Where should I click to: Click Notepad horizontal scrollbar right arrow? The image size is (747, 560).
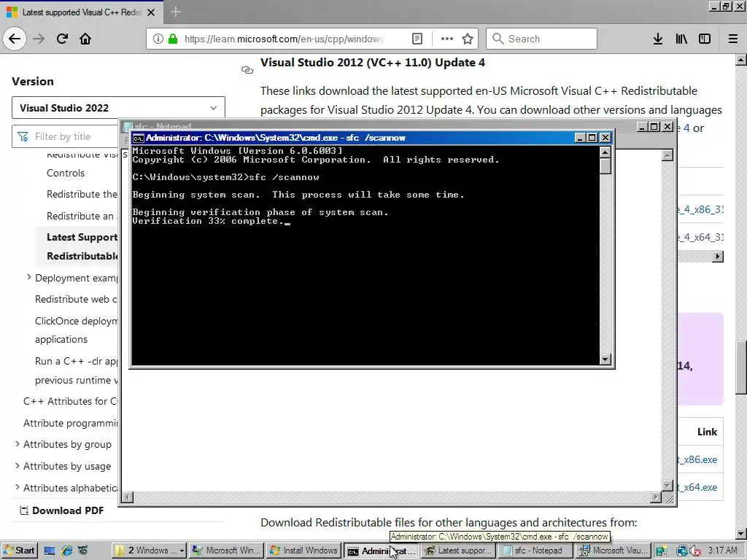click(x=656, y=497)
